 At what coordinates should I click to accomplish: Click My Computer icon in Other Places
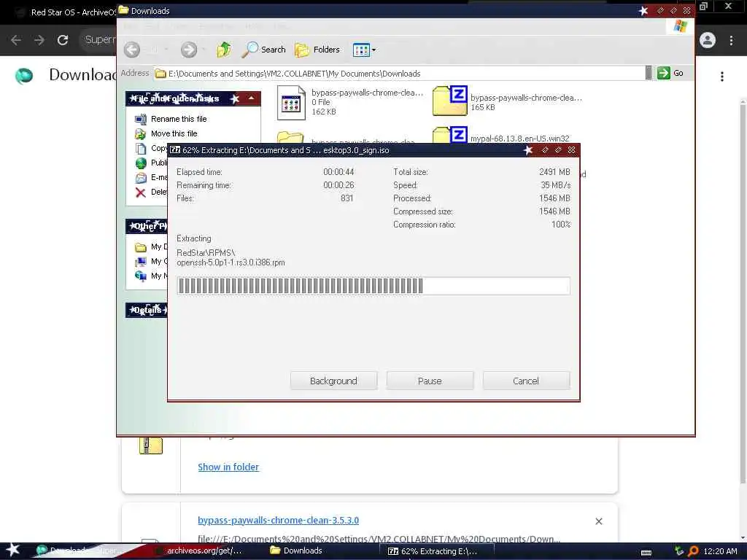(x=141, y=262)
